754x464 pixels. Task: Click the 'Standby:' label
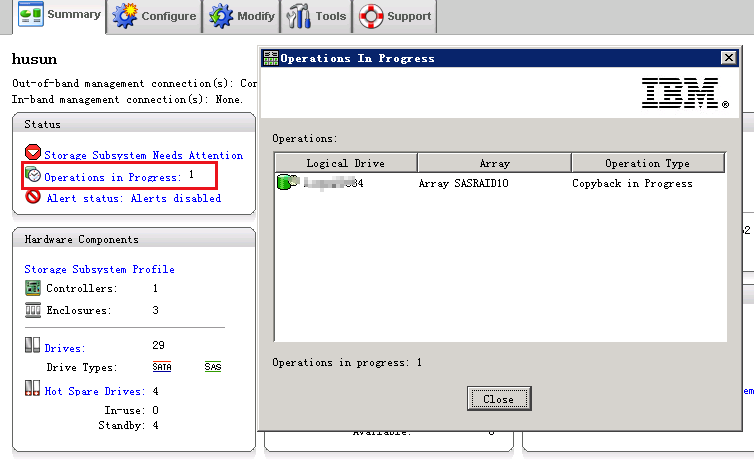(121, 425)
